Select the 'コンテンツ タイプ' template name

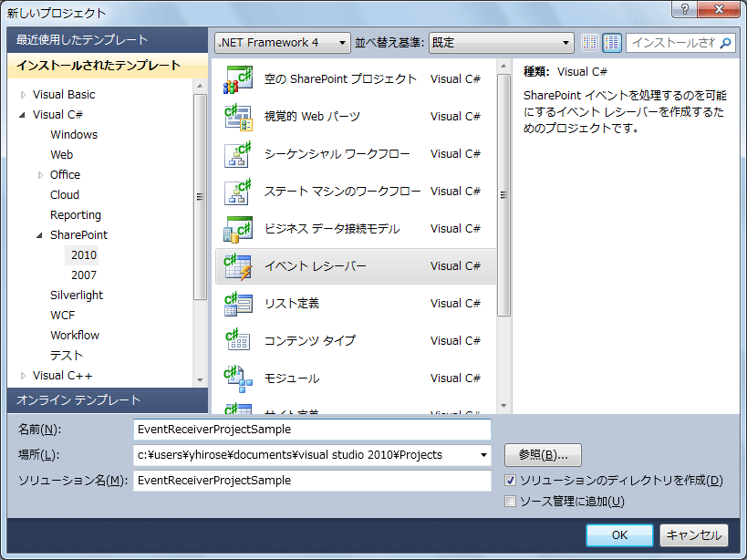[310, 341]
